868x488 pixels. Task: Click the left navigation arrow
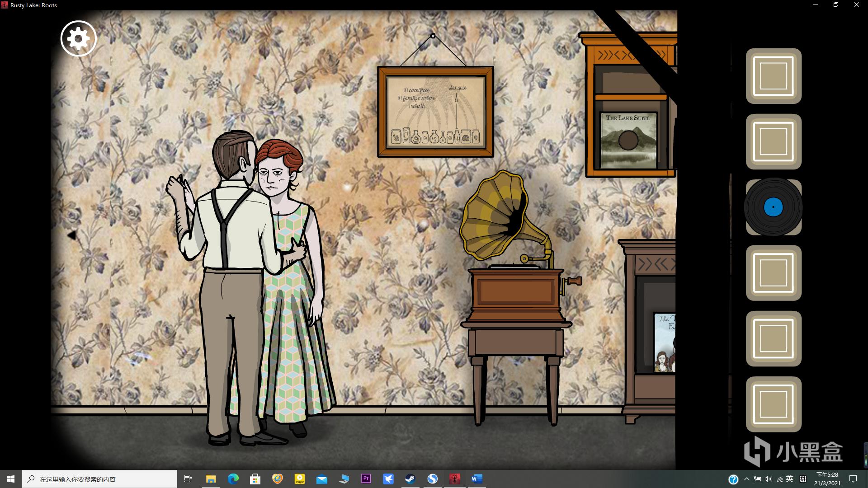71,235
